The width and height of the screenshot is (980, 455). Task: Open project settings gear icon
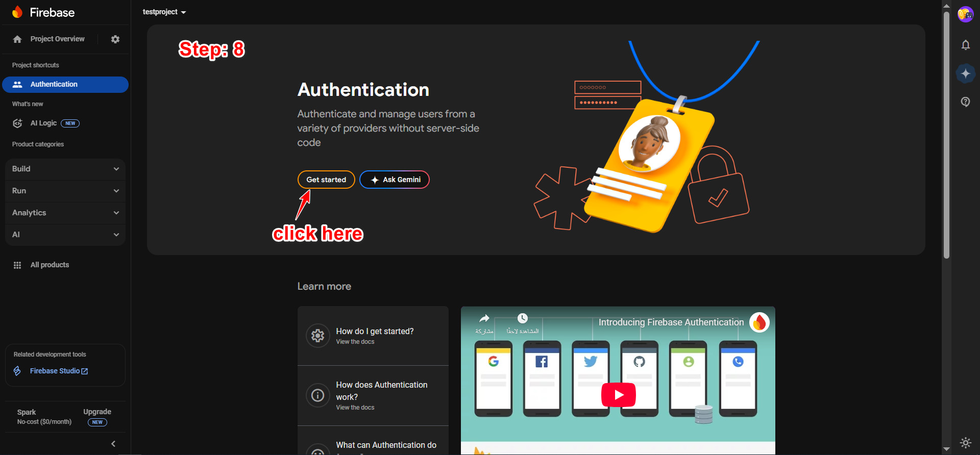coord(115,39)
